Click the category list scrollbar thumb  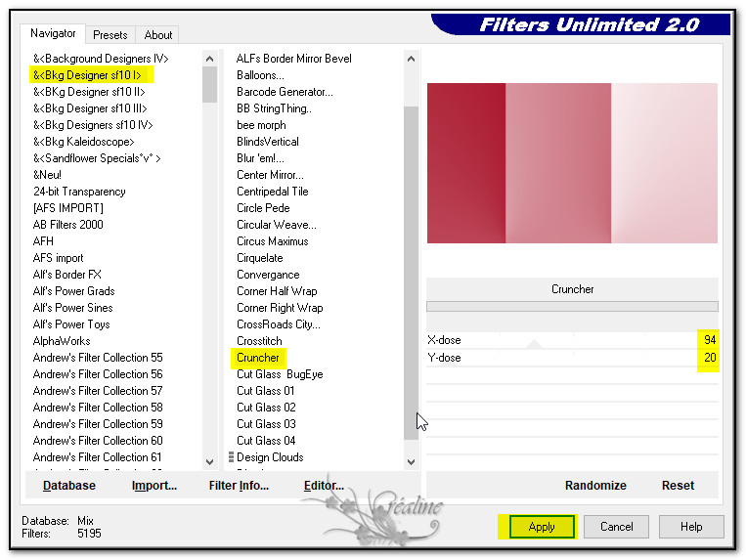pos(209,84)
